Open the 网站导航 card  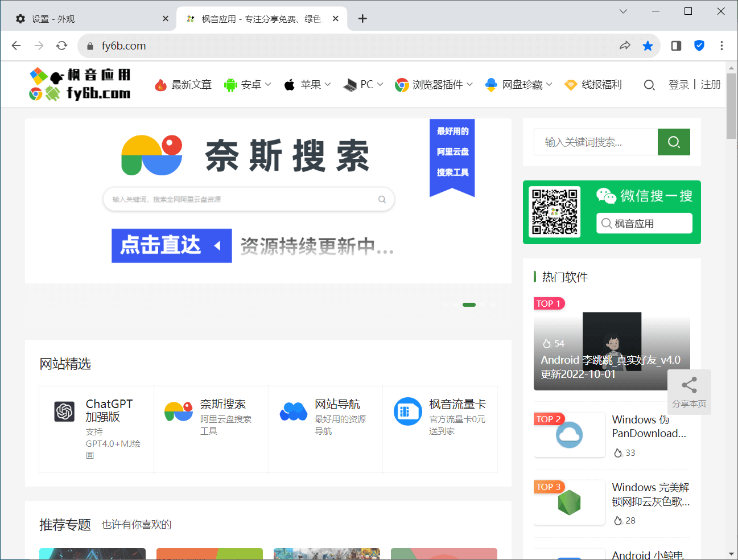point(325,429)
